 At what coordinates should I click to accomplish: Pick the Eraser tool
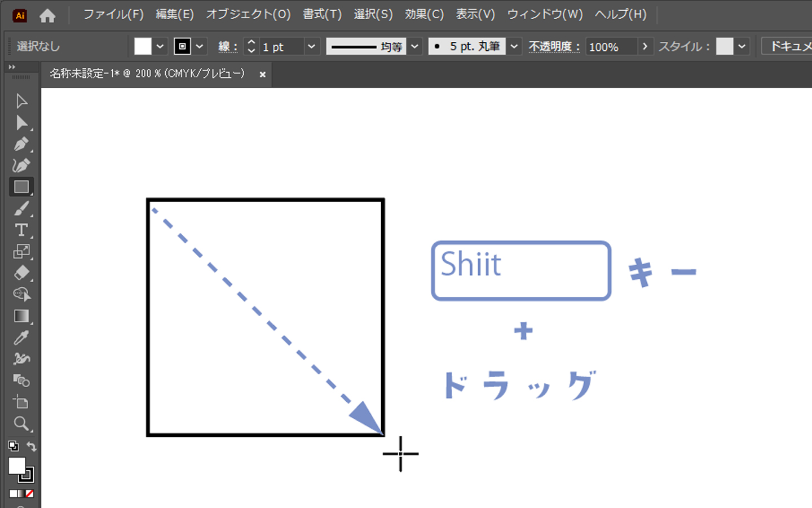click(21, 273)
